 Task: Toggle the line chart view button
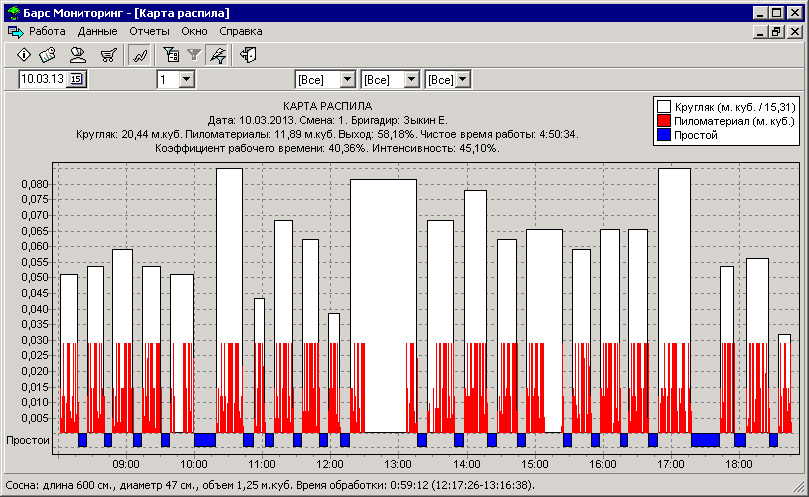pos(141,55)
